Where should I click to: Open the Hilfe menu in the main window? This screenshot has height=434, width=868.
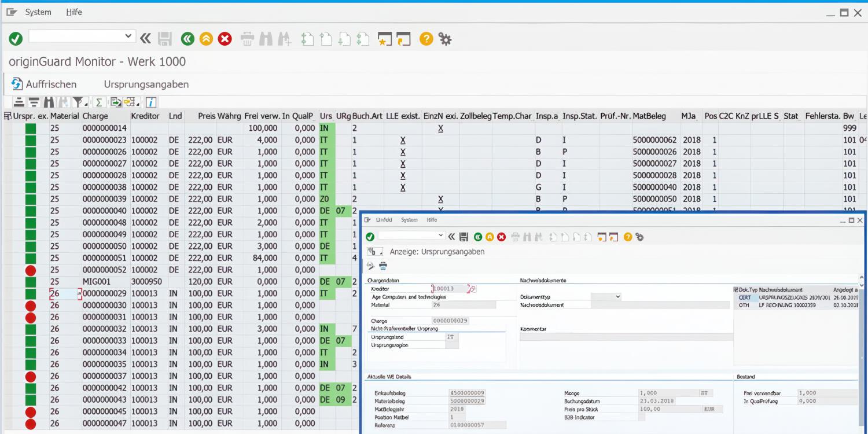(x=74, y=12)
